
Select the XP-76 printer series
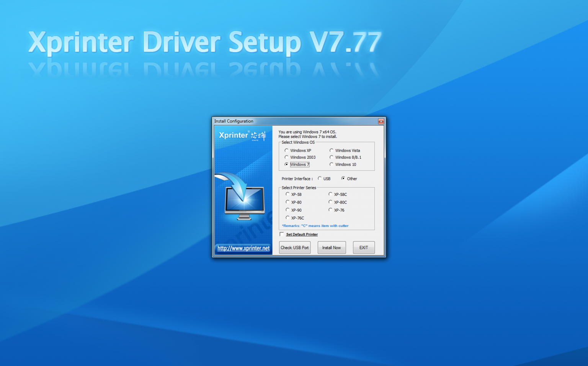click(x=330, y=210)
